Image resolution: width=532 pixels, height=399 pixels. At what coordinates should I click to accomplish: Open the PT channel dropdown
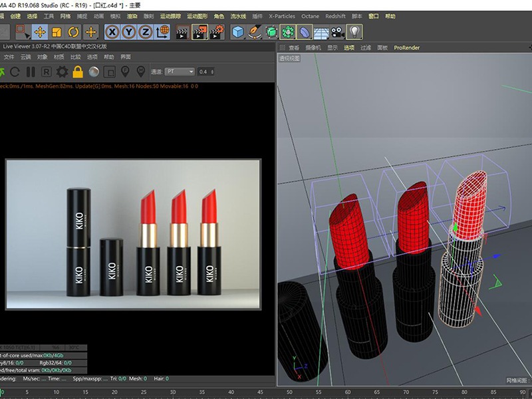tap(180, 72)
